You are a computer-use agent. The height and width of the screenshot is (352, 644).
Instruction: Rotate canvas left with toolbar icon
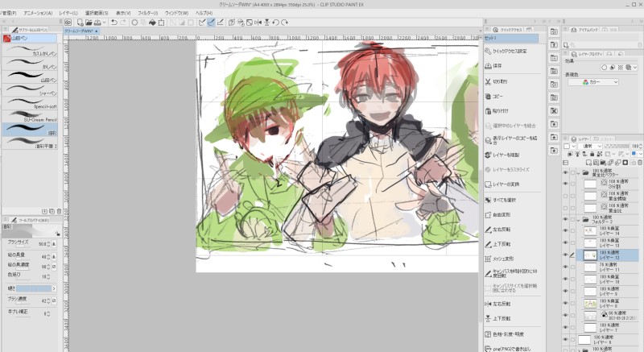click(x=275, y=23)
